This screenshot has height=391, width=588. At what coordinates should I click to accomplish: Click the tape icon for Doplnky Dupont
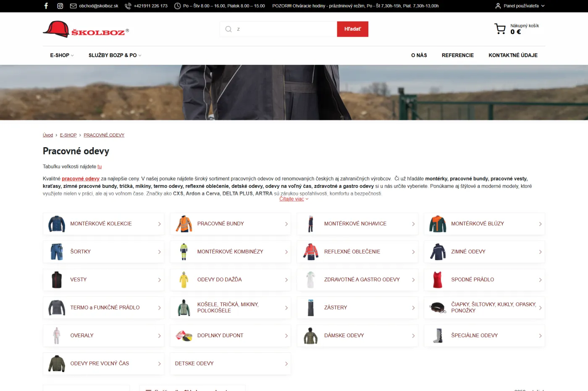[184, 336]
